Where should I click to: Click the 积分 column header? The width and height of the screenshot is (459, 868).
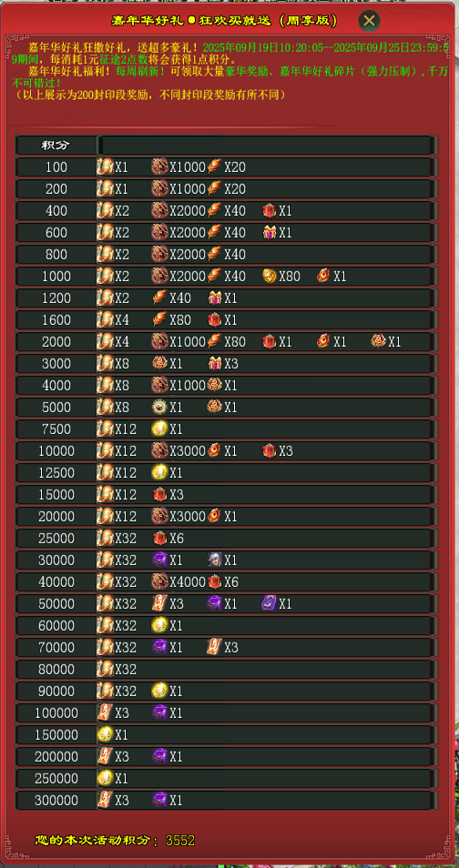(56, 145)
